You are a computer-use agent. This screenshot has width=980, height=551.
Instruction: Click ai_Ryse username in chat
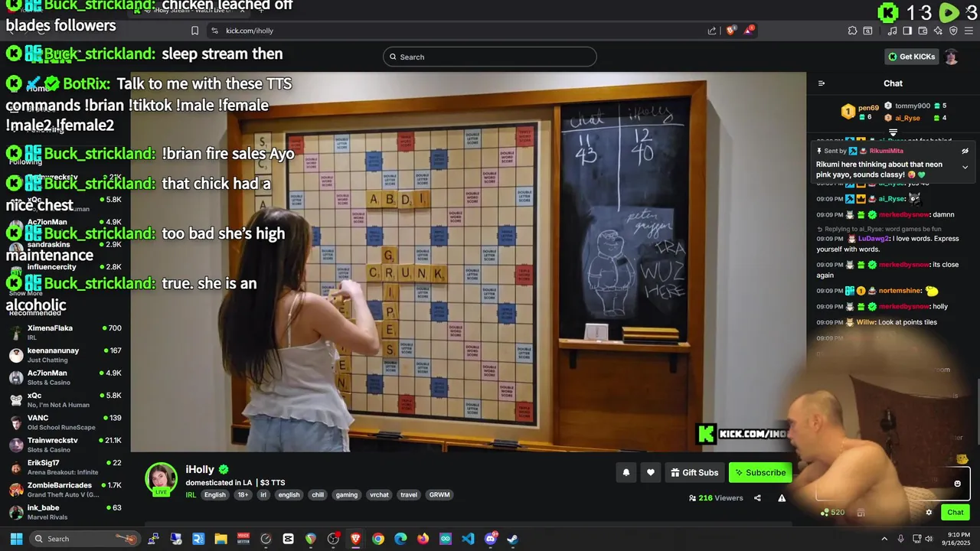(892, 199)
